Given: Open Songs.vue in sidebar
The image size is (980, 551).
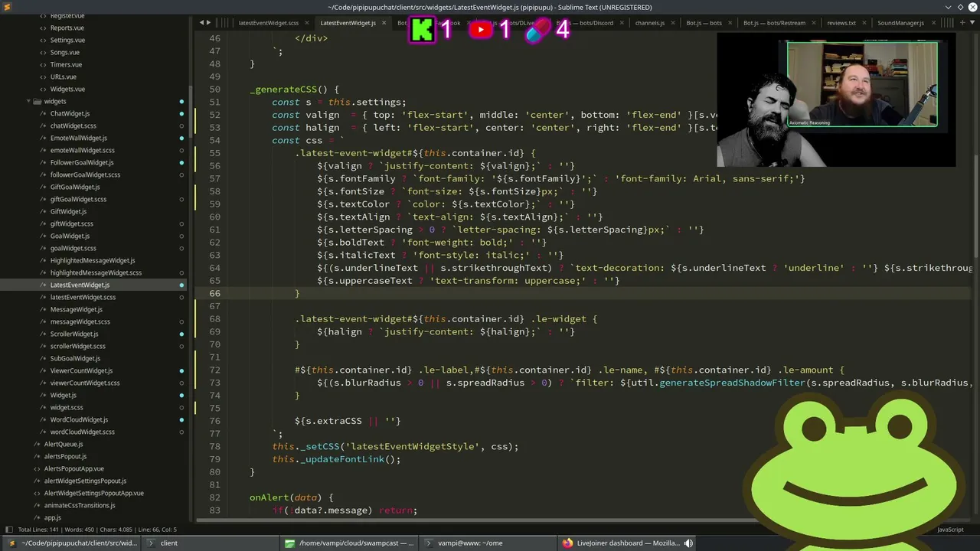Looking at the screenshot, I should tap(64, 52).
